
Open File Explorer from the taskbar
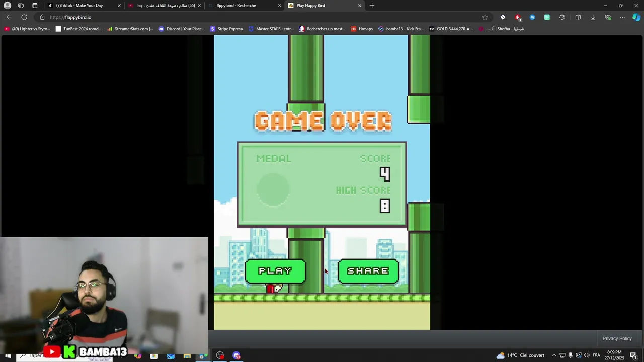tap(187, 356)
